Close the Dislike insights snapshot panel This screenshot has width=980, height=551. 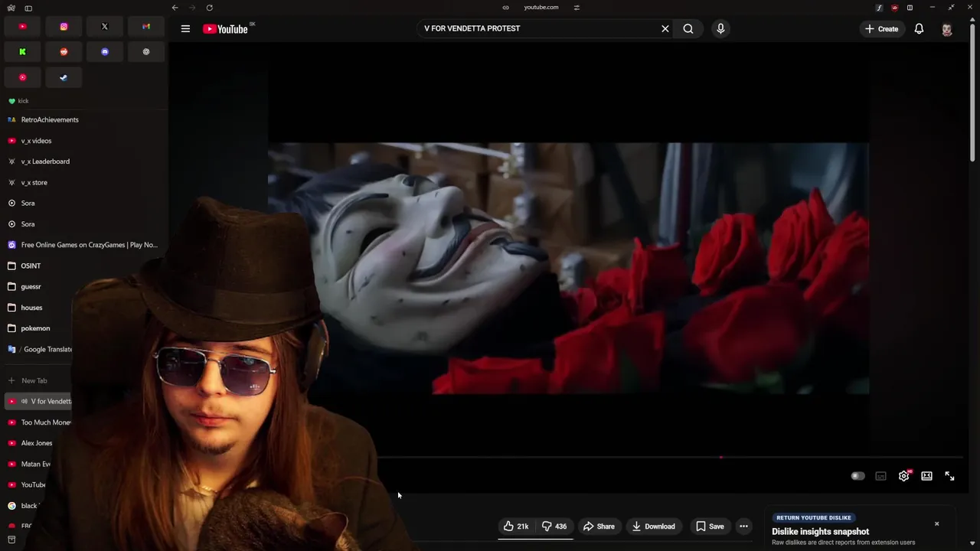[x=936, y=524]
